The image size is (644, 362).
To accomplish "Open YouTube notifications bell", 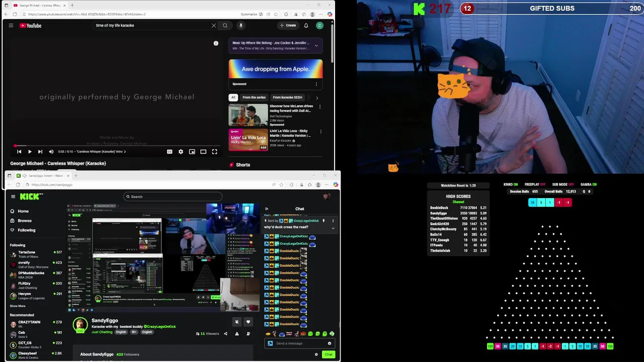I will tap(306, 25).
